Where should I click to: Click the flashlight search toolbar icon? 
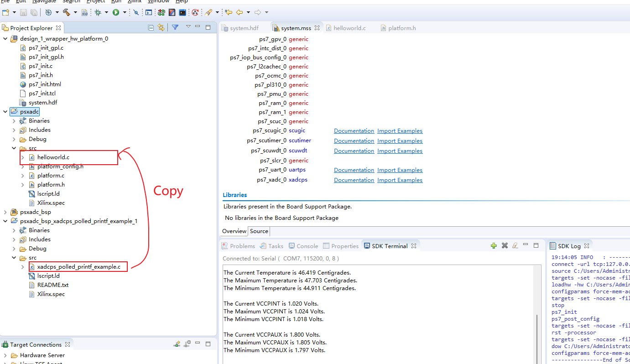click(x=208, y=12)
